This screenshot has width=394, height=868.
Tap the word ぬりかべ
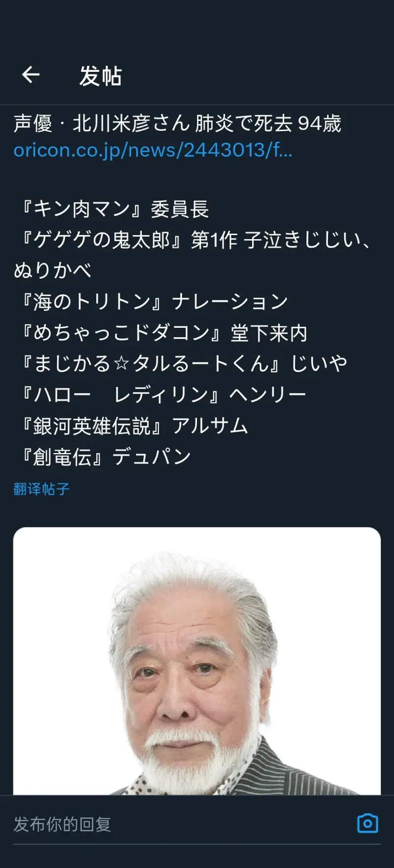pos(53,271)
